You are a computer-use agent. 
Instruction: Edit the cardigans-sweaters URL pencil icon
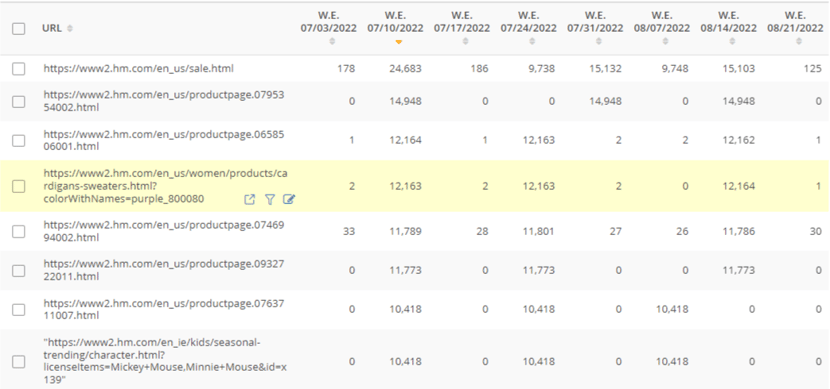(289, 200)
